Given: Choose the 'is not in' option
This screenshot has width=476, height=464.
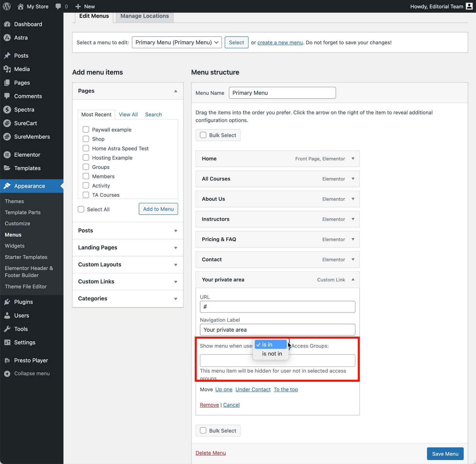Looking at the screenshot, I should [272, 353].
